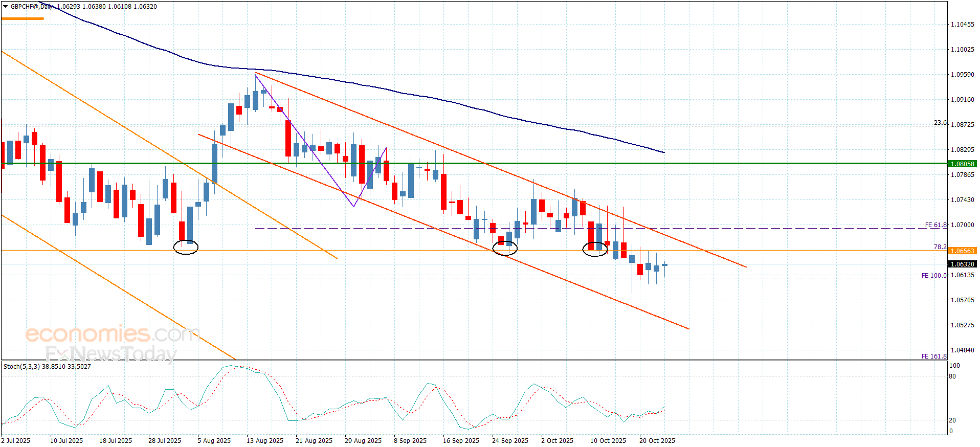
Task: Click the orange 1.06563 price tag
Action: pyautogui.click(x=963, y=251)
